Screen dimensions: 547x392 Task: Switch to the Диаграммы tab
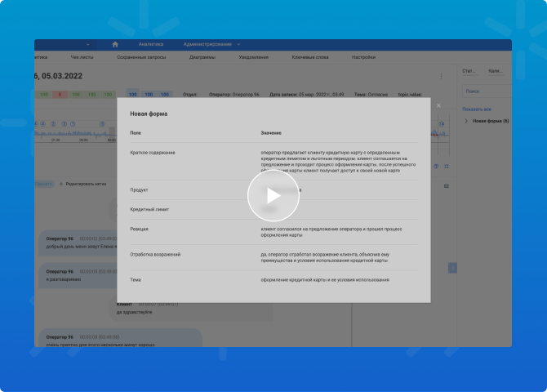[x=202, y=58]
